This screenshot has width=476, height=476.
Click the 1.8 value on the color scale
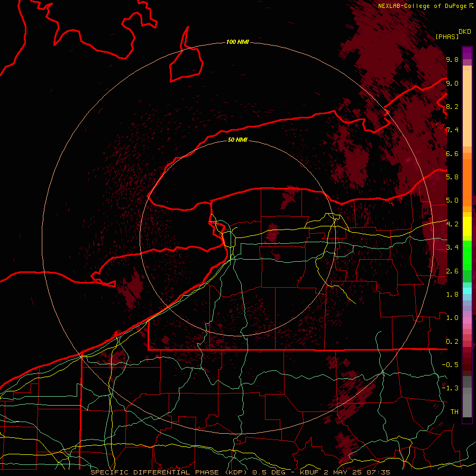[452, 295]
